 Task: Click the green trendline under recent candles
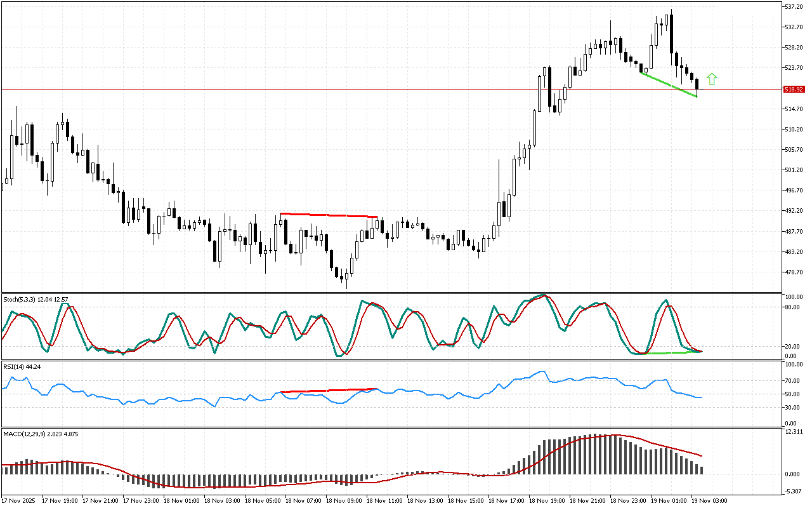click(669, 84)
